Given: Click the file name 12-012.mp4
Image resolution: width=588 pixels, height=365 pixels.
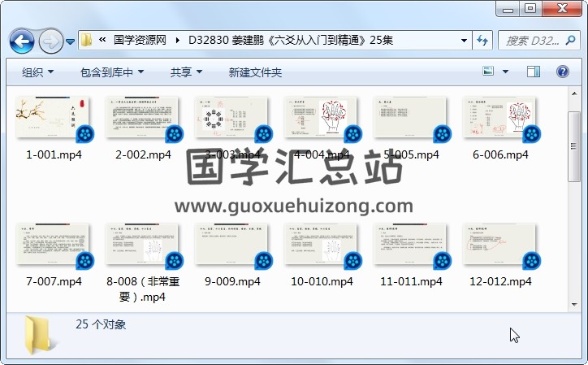Looking at the screenshot, I should click(x=500, y=281).
